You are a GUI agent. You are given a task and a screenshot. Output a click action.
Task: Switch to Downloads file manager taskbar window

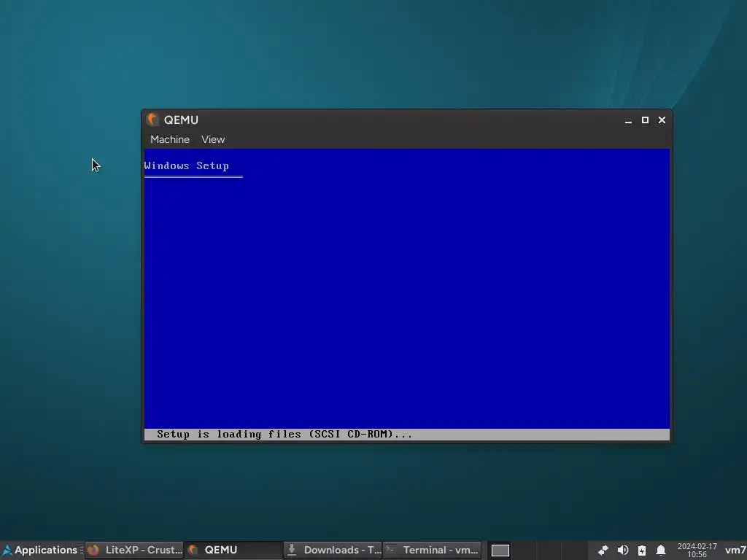point(333,550)
